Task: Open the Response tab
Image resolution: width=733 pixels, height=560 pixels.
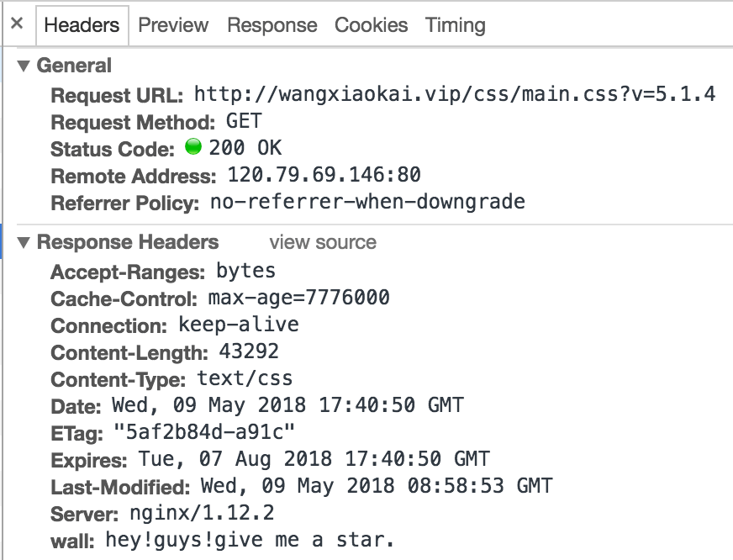Action: tap(272, 25)
